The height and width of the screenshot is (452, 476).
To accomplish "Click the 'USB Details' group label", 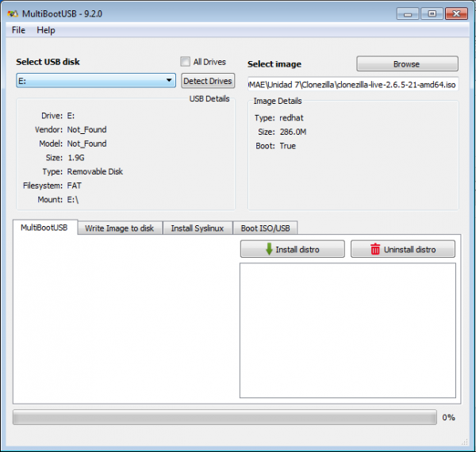I will 209,99.
